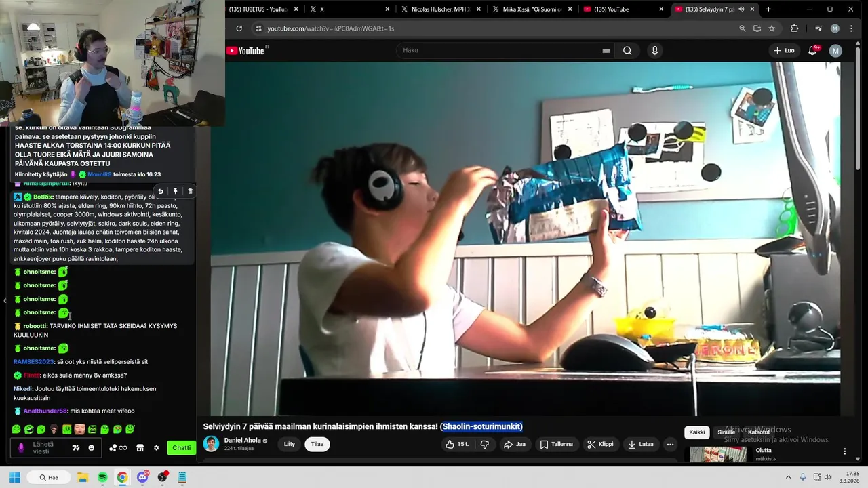Click the YouTube logo home link

tap(245, 51)
